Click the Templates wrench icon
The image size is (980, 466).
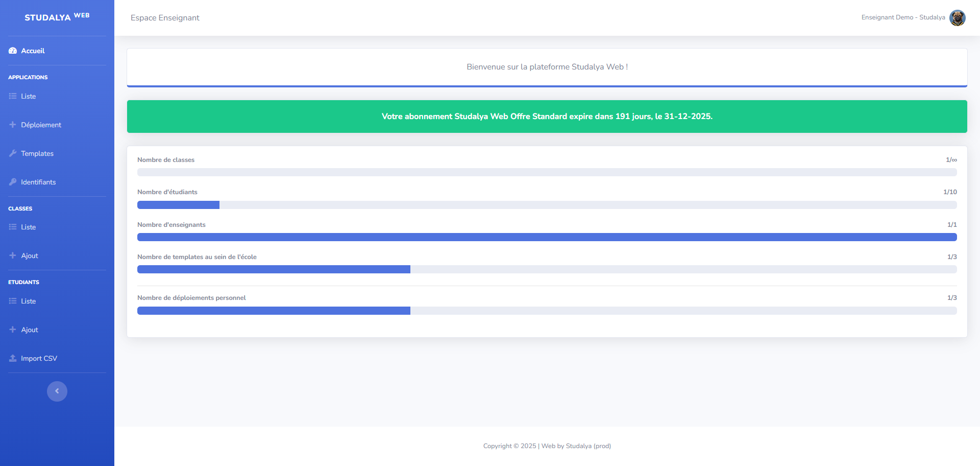click(x=13, y=153)
